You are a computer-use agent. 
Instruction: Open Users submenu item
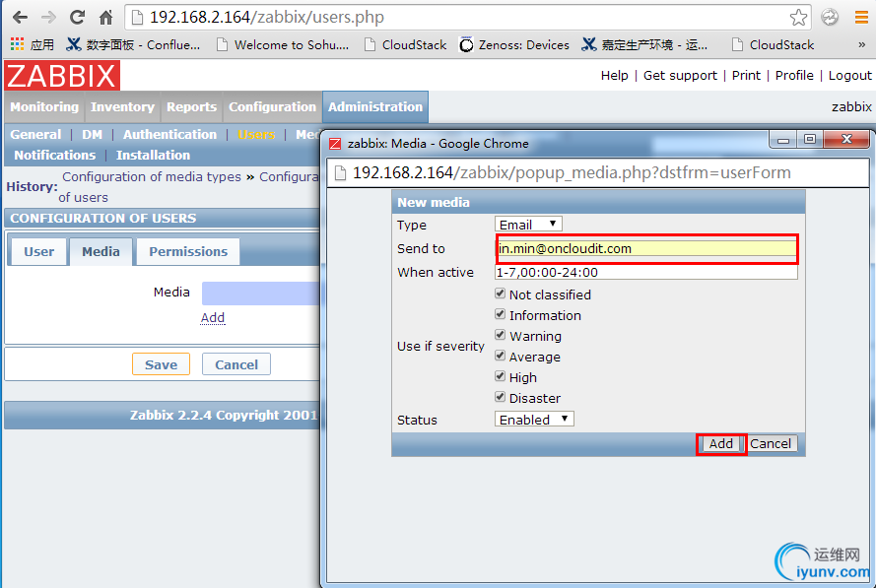point(256,135)
